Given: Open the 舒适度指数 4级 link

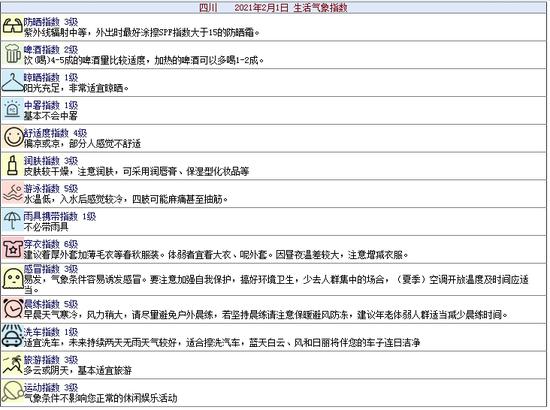Looking at the screenshot, I should click(x=55, y=133).
